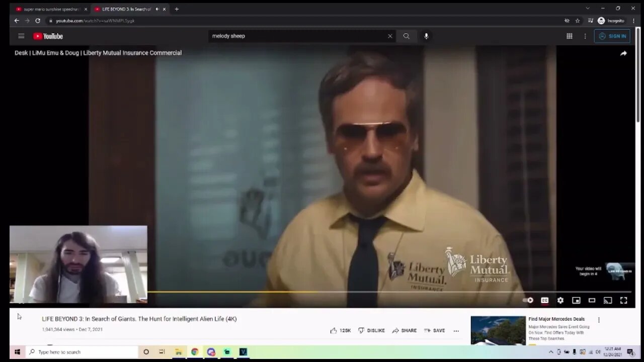Show hidden system tray icons
644x362 pixels.
[551, 352]
